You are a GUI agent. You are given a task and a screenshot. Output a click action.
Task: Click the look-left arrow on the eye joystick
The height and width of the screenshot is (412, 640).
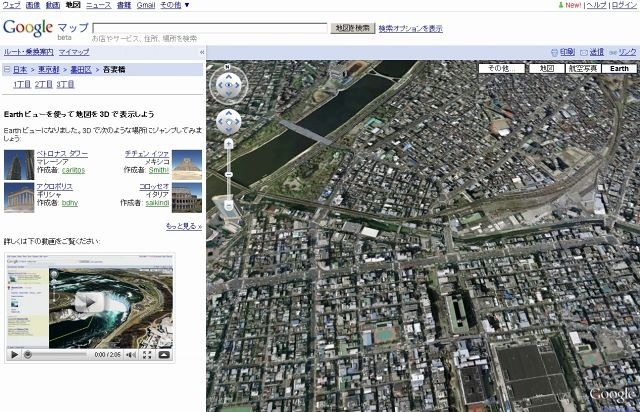pos(219,85)
